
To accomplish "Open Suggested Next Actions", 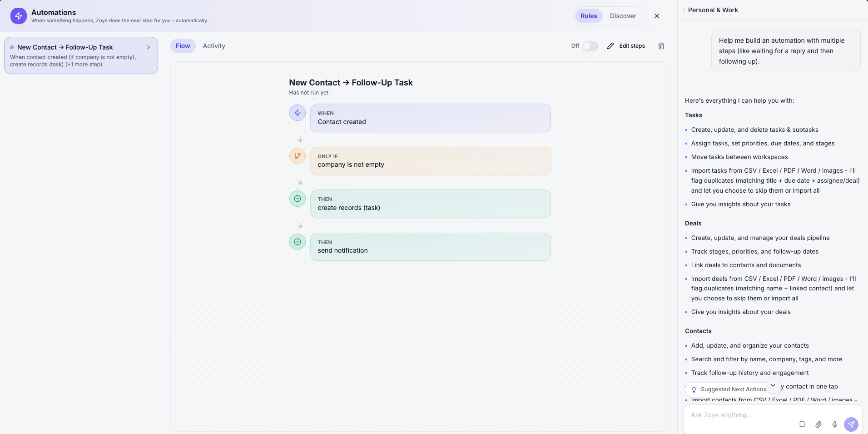I will click(728, 389).
